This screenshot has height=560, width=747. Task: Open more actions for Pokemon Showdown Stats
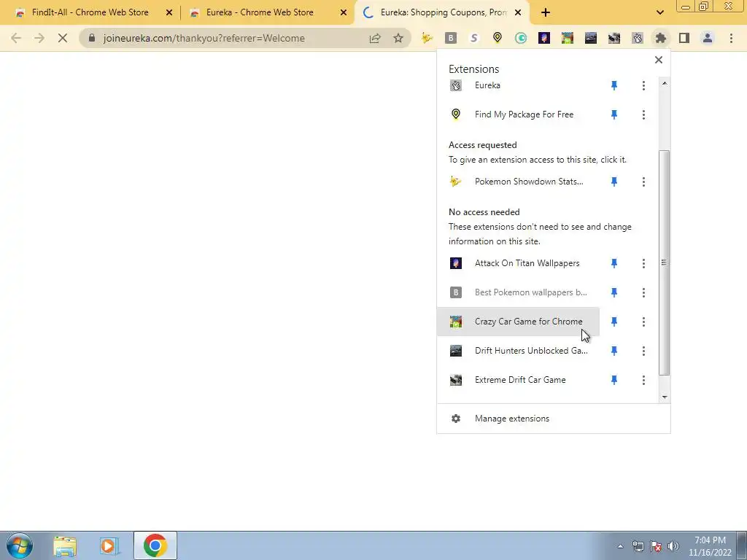643,182
